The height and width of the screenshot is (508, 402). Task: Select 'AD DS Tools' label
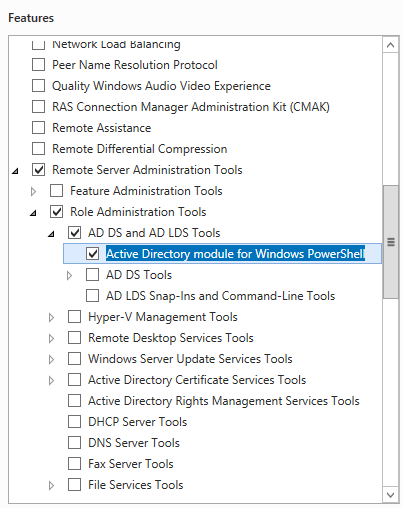click(x=139, y=275)
